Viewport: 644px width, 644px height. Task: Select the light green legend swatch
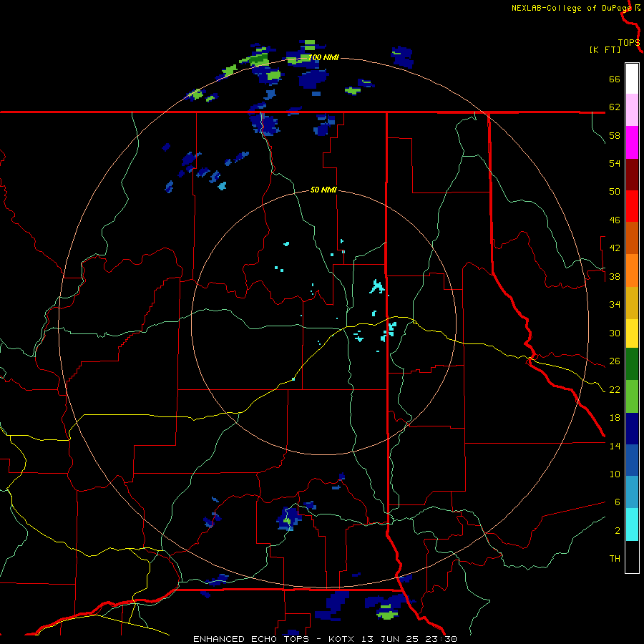click(x=632, y=396)
